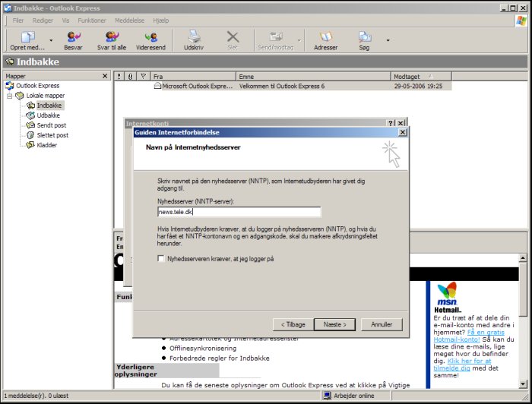The height and width of the screenshot is (404, 532).
Task: Click the Udskriv printer icon
Action: pos(194,37)
